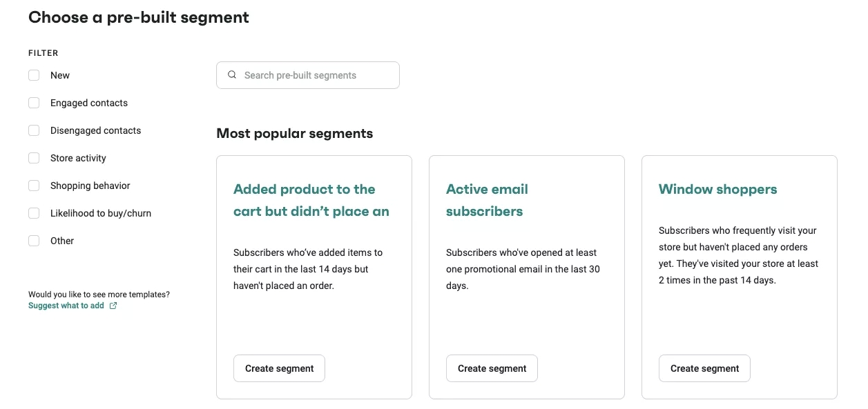Click the Added product to the cart heading
The height and width of the screenshot is (409, 868).
(x=311, y=200)
